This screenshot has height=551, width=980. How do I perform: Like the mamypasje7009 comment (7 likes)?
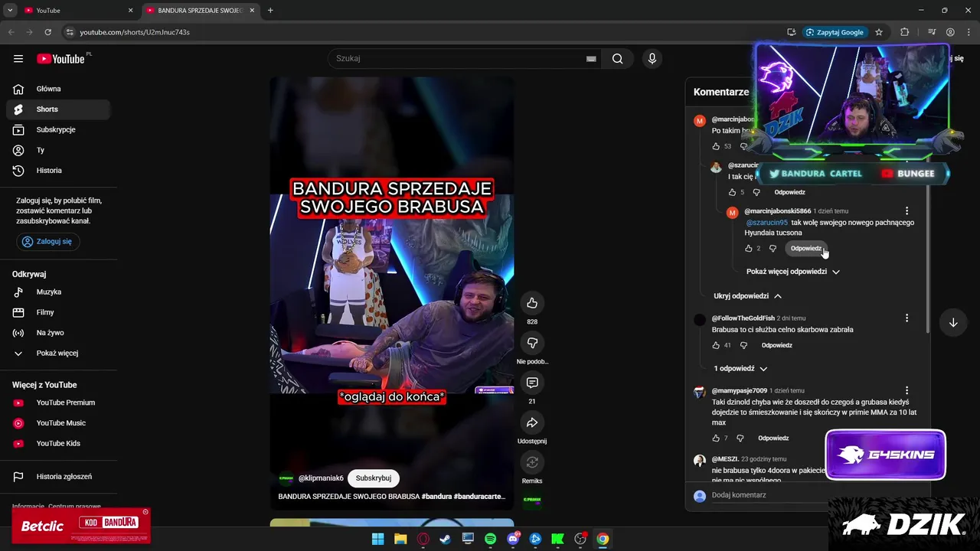(716, 439)
